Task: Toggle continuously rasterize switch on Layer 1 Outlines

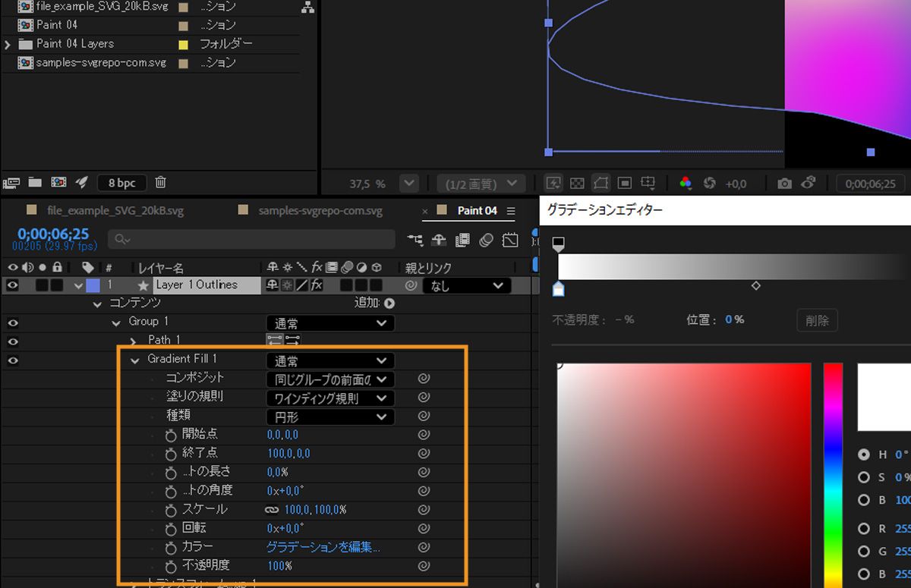Action: pos(287,285)
